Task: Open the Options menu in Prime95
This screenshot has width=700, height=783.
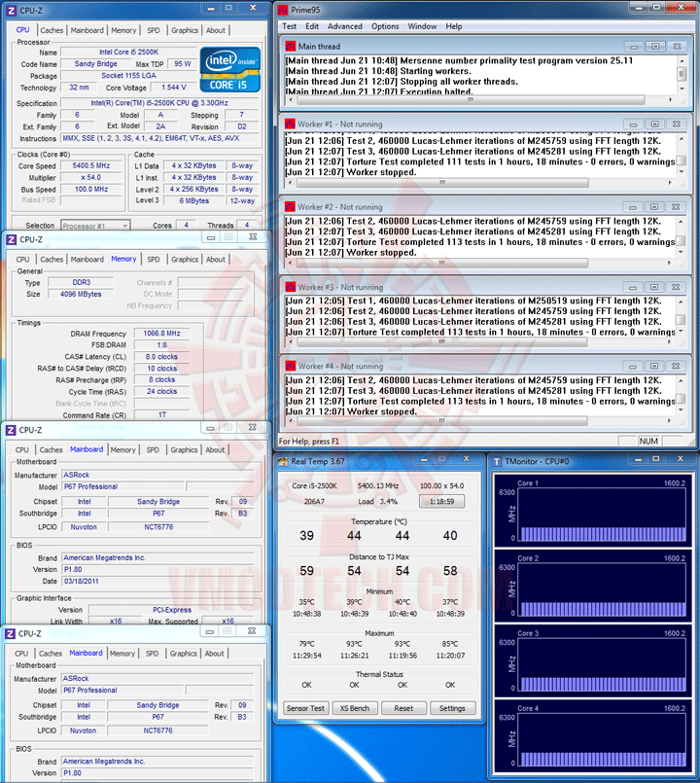Action: [x=385, y=26]
